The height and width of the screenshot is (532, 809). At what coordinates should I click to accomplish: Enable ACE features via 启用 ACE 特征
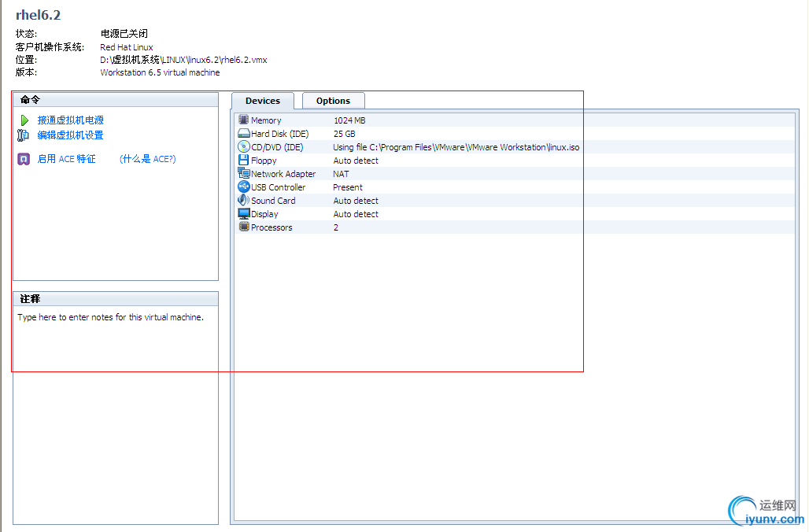pyautogui.click(x=67, y=159)
